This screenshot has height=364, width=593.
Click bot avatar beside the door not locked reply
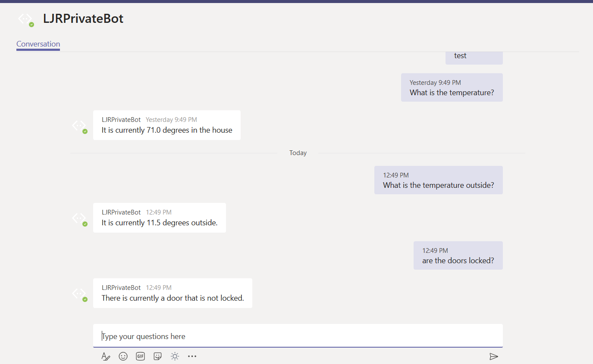[x=79, y=294]
